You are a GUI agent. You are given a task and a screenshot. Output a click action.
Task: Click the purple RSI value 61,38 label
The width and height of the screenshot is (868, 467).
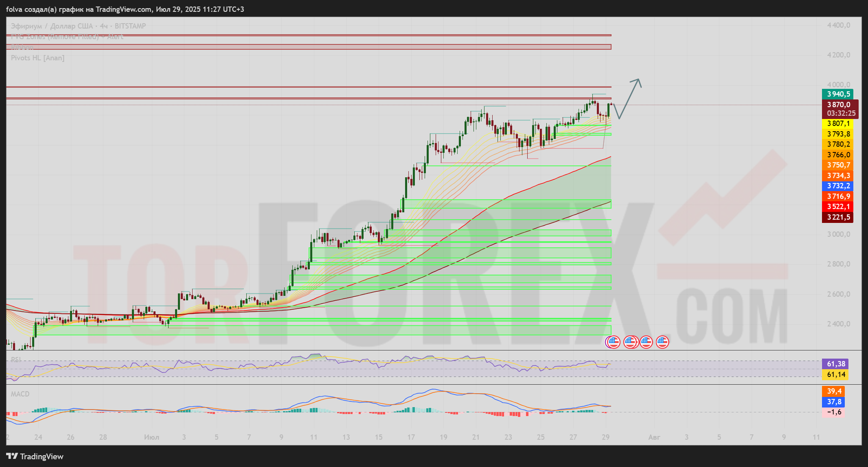[835, 364]
